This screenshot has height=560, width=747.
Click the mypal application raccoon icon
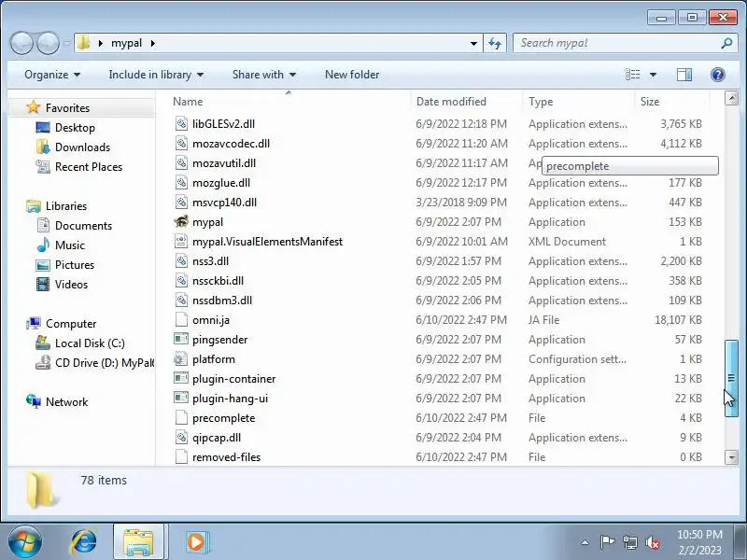click(181, 222)
